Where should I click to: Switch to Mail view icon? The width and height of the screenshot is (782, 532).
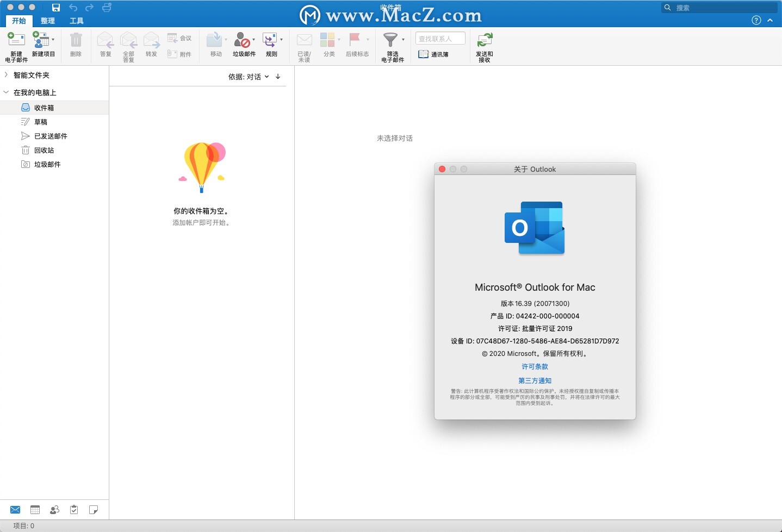pyautogui.click(x=15, y=510)
